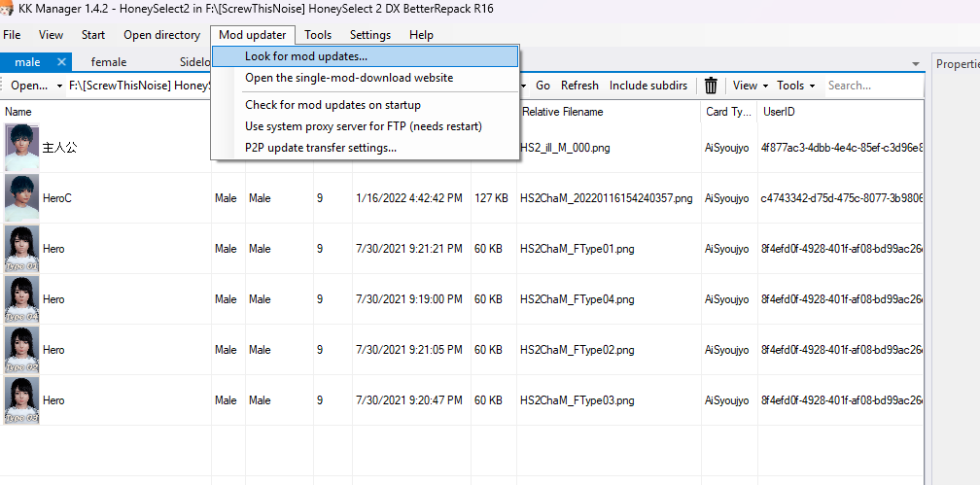
Task: Open the Open directory menu
Action: pyautogui.click(x=161, y=35)
